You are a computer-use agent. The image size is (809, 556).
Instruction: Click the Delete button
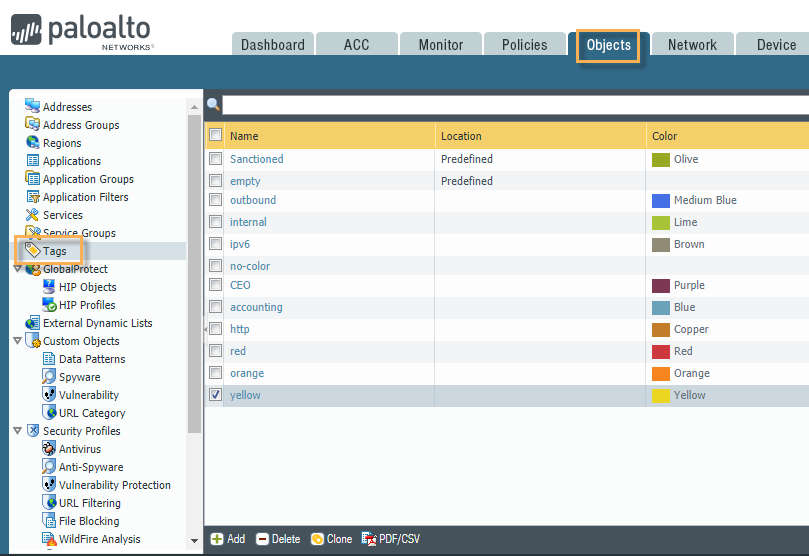(278, 539)
